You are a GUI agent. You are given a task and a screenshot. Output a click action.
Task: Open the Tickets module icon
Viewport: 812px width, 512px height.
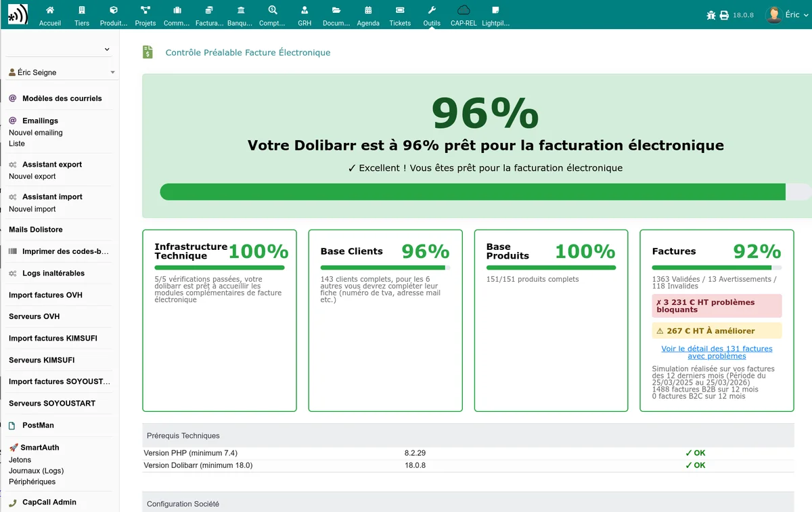[x=400, y=10]
